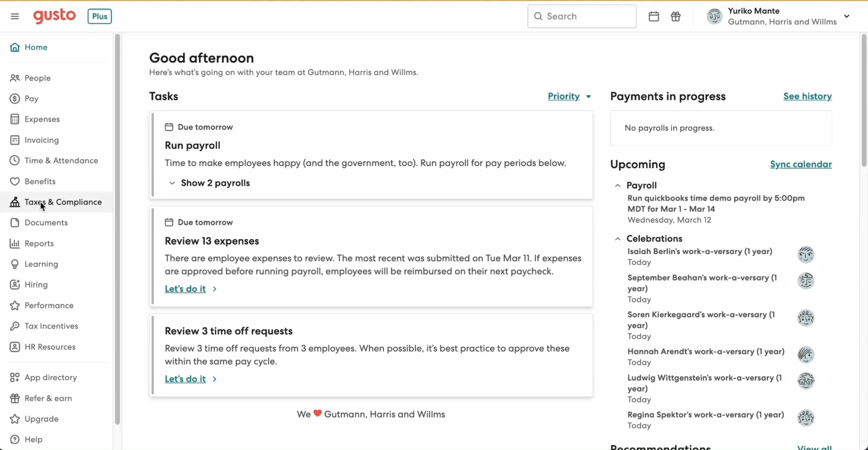This screenshot has width=868, height=450.
Task: Click See history link
Action: click(x=807, y=96)
